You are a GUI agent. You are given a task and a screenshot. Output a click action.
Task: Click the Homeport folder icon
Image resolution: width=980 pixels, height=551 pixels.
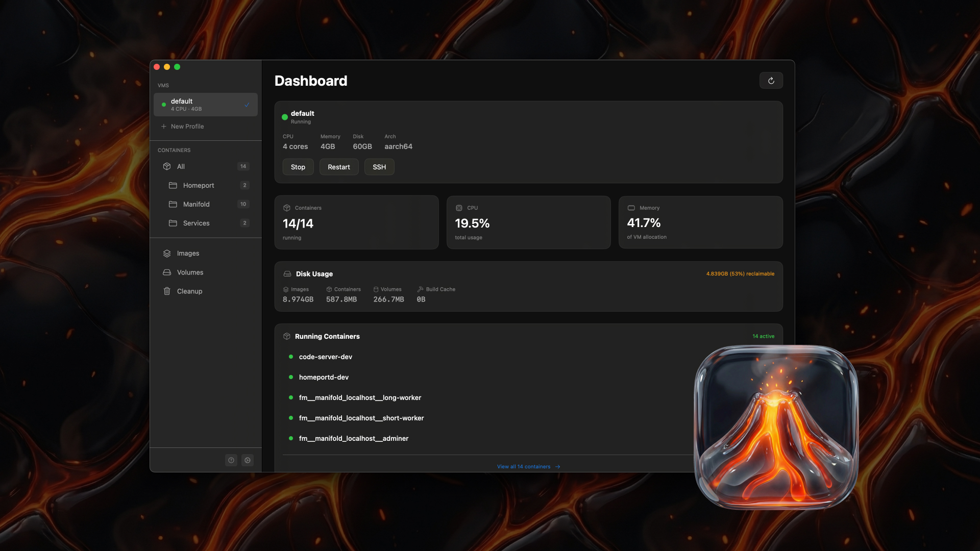(x=173, y=185)
